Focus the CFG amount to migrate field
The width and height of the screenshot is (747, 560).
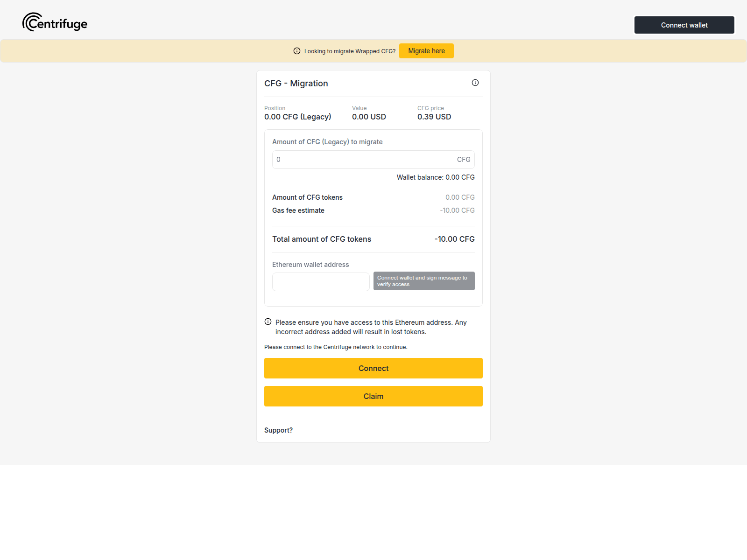(x=373, y=160)
